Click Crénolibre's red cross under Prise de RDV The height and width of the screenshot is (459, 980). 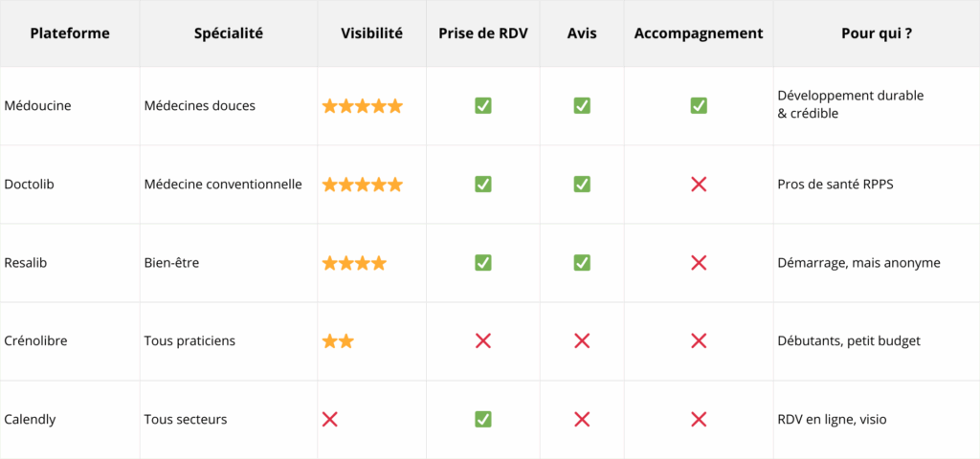click(483, 341)
